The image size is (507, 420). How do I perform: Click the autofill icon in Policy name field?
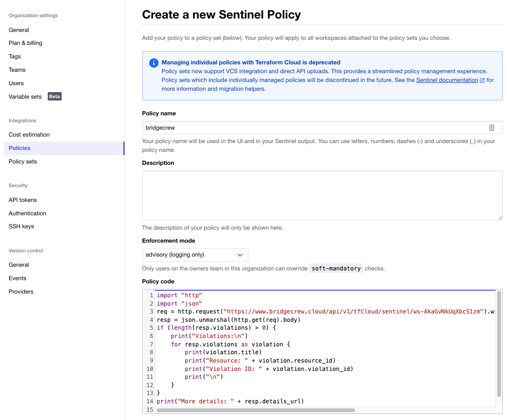pos(492,128)
